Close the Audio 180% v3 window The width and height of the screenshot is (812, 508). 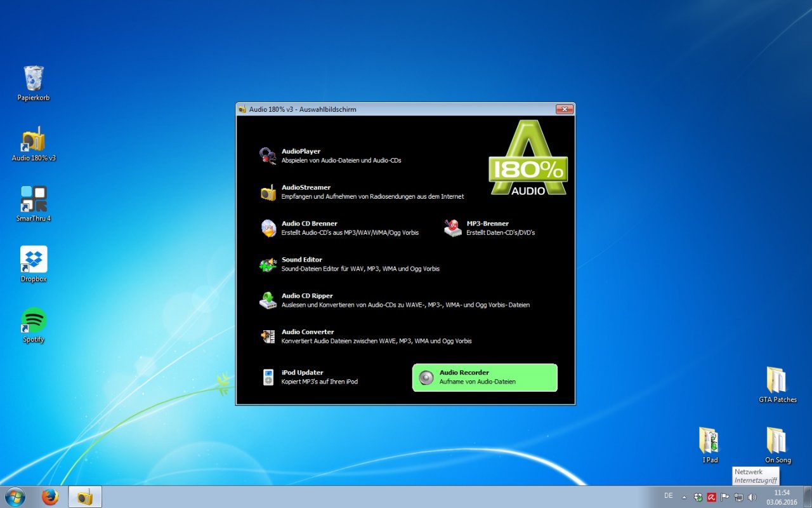coord(564,109)
